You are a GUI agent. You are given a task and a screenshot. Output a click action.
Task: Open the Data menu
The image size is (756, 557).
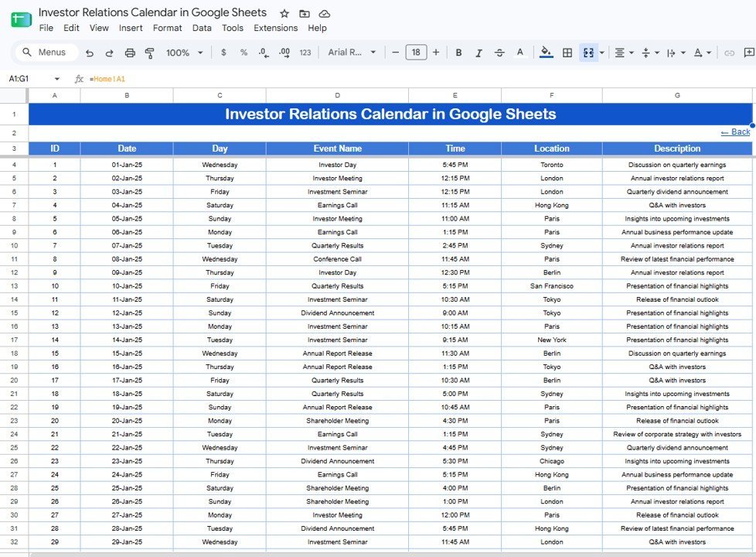click(202, 28)
